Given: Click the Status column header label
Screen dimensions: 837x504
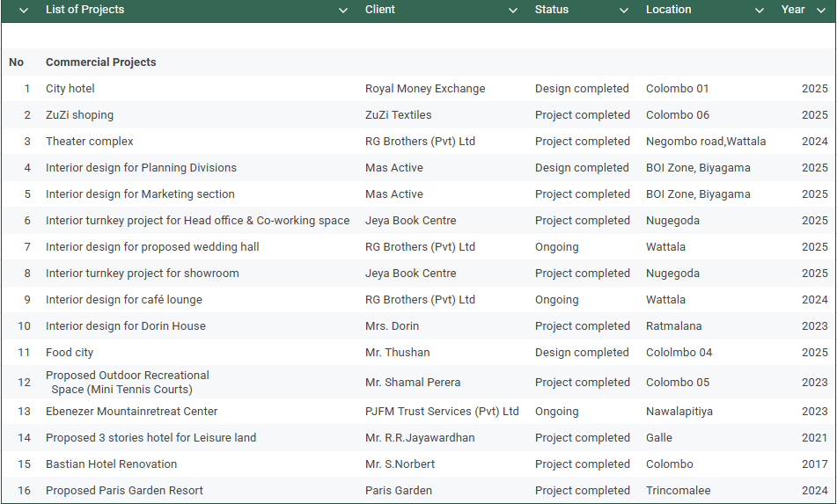Looking at the screenshot, I should coord(552,10).
